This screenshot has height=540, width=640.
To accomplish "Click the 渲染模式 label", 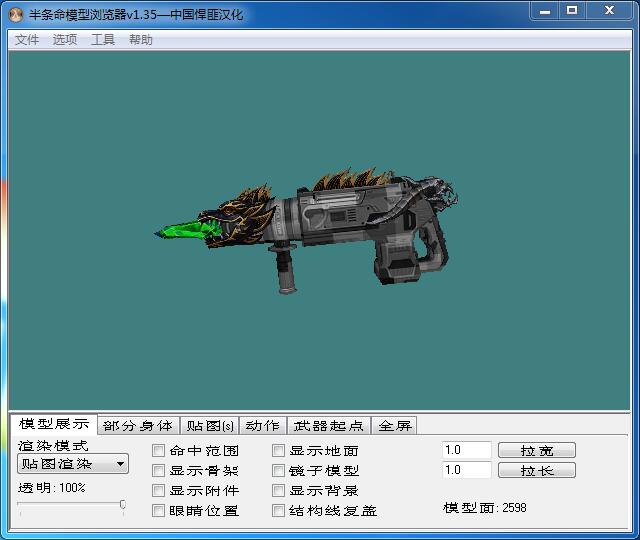I will (53, 446).
